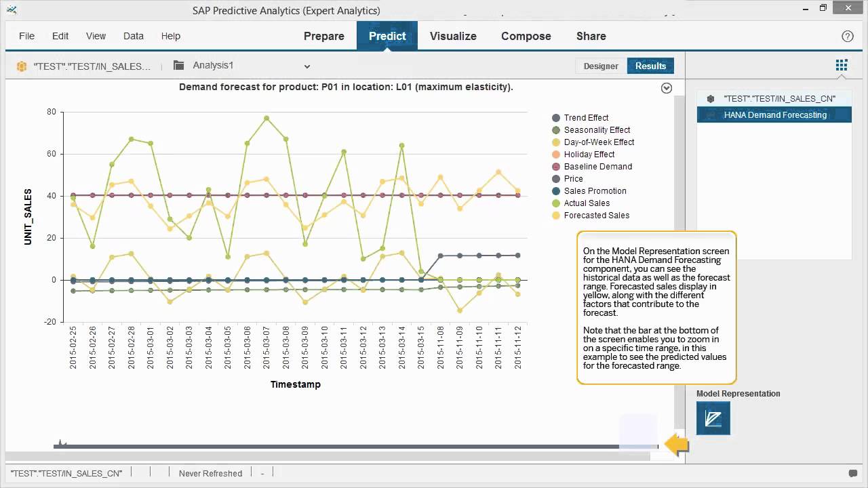Switch to Results view

tap(650, 66)
